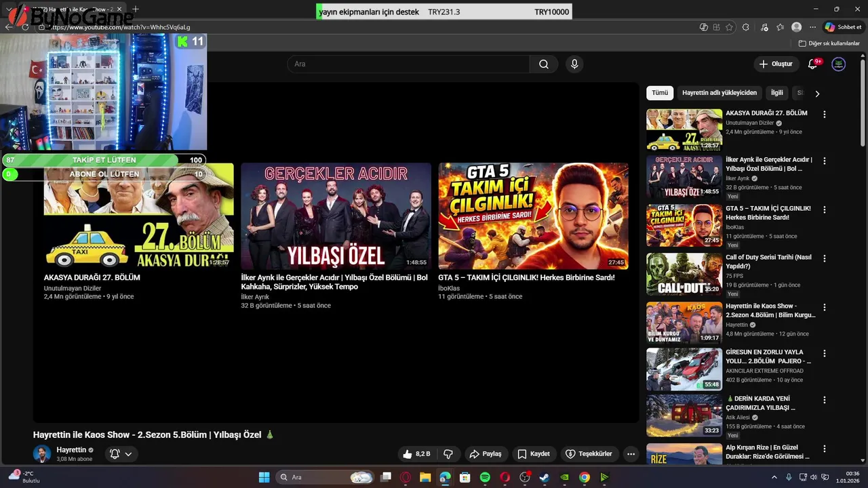Screen dimensions: 868x488
Task: Open options for GTA 5 sidebar video
Action: 825,210
